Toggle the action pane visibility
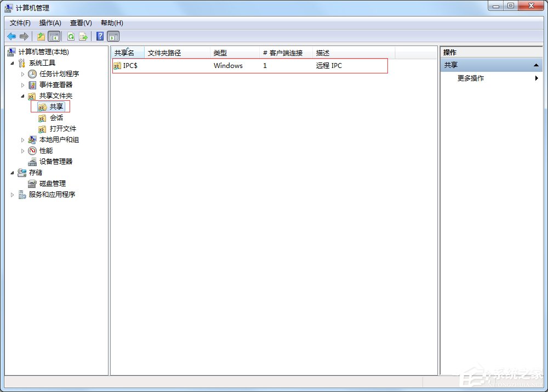The image size is (548, 392). (x=113, y=36)
